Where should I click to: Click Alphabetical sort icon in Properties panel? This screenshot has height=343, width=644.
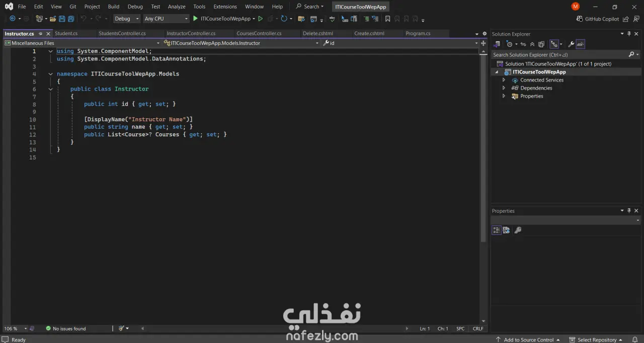point(506,230)
